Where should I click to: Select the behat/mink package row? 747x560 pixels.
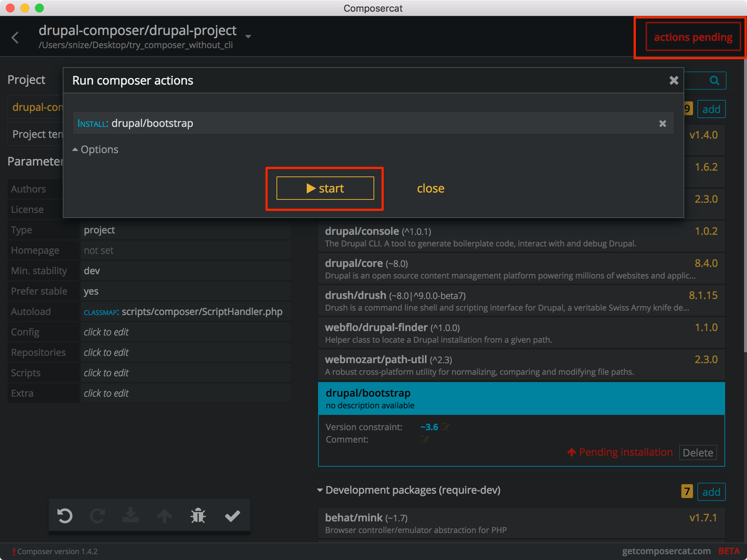tap(521, 523)
